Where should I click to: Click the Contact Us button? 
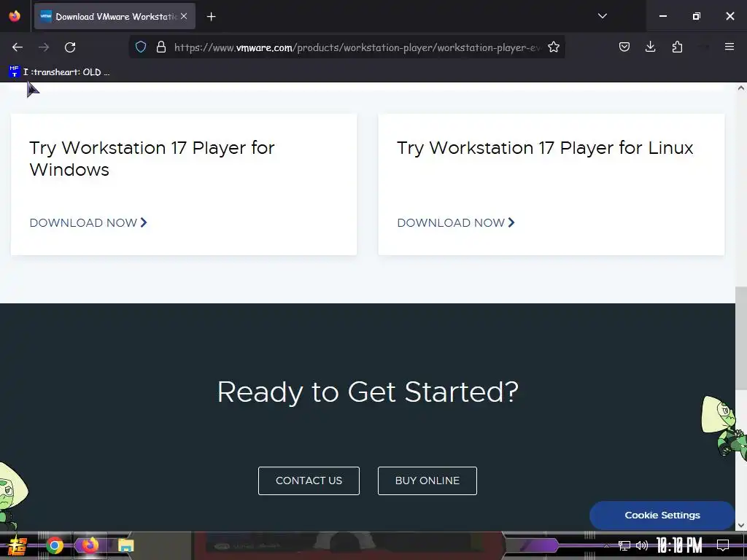click(309, 481)
